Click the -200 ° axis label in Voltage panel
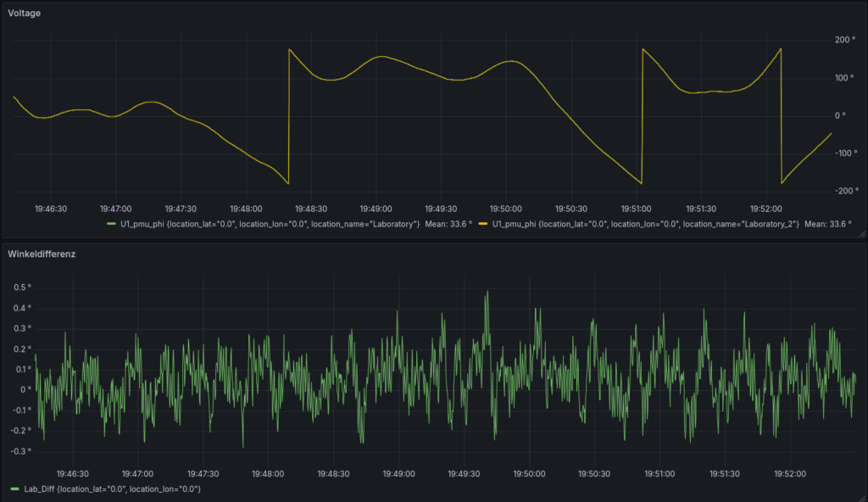 click(x=843, y=191)
